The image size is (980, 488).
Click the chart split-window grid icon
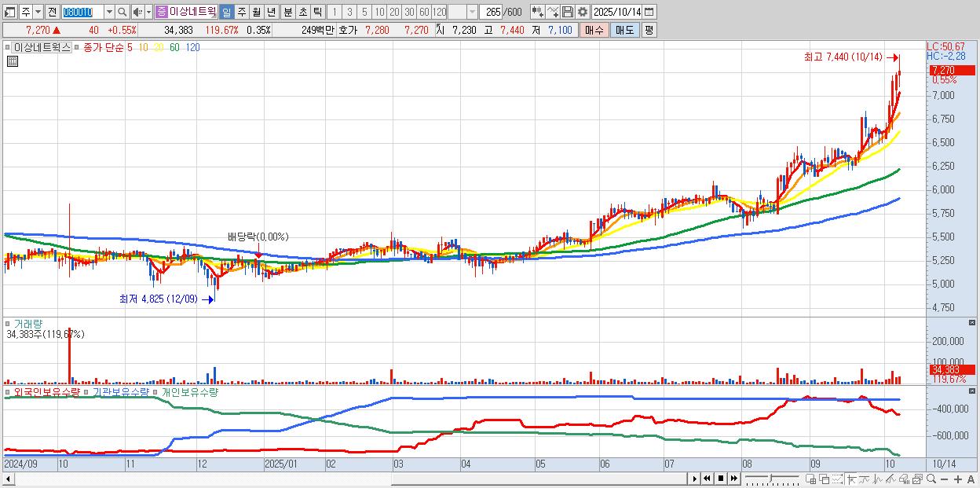tap(811, 479)
